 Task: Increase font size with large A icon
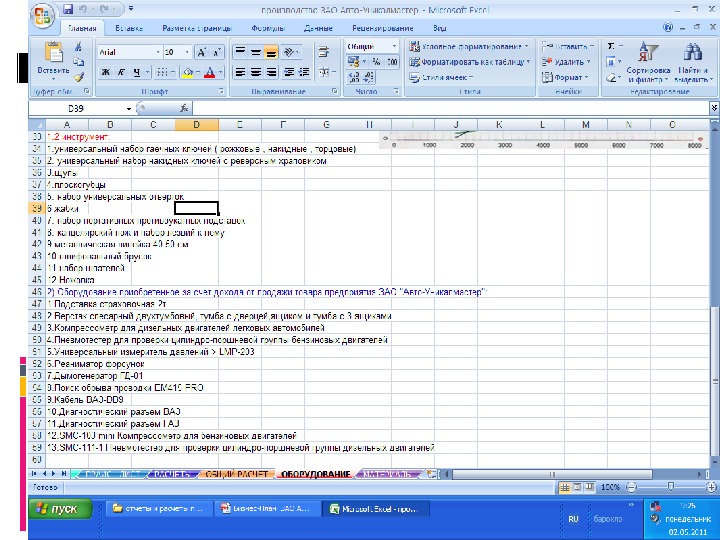pyautogui.click(x=201, y=52)
